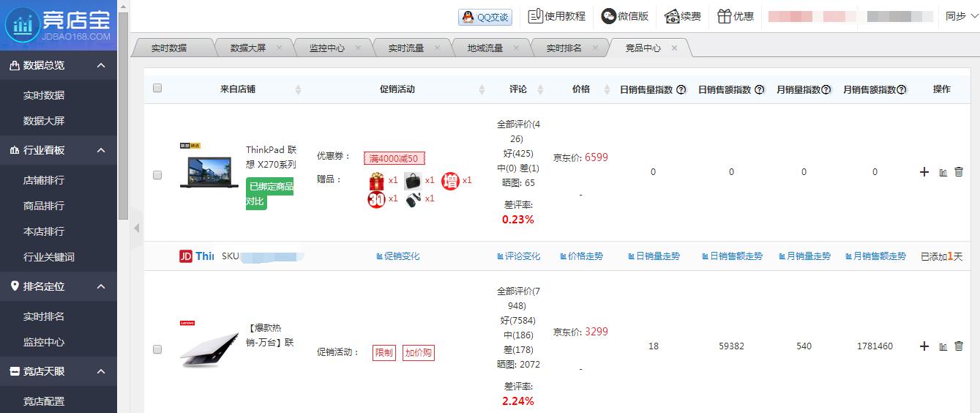Delete ThinkPad row with trash icon
This screenshot has height=413, width=980.
point(959,172)
